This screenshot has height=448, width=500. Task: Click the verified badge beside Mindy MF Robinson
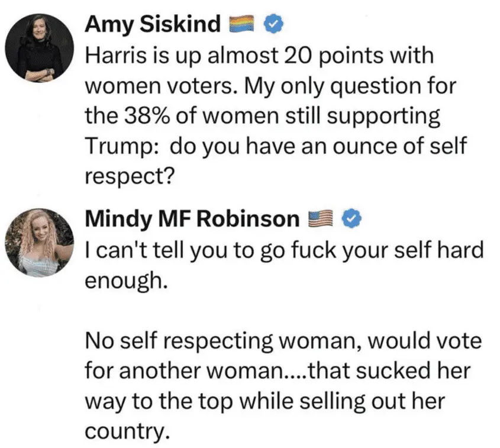pyautogui.click(x=353, y=218)
